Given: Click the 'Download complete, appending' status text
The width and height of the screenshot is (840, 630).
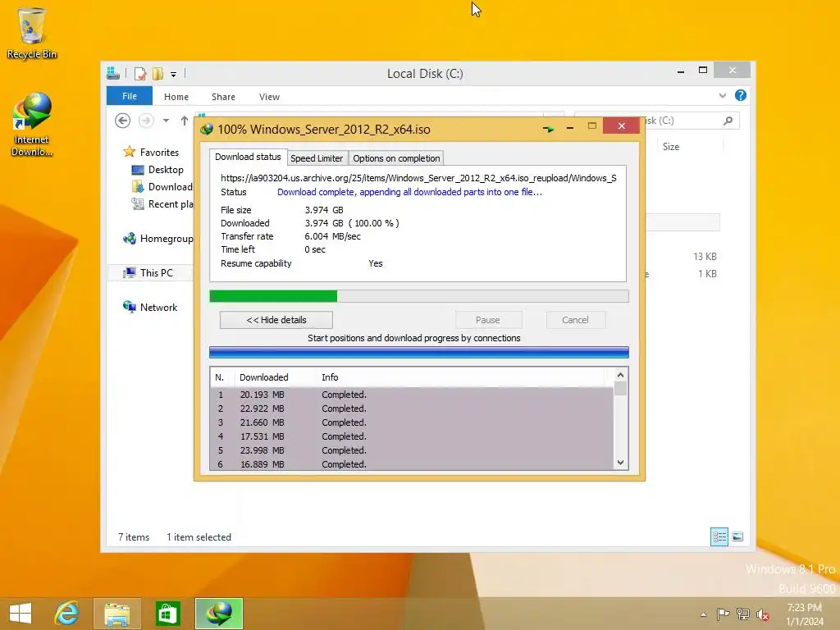Looking at the screenshot, I should tap(409, 192).
